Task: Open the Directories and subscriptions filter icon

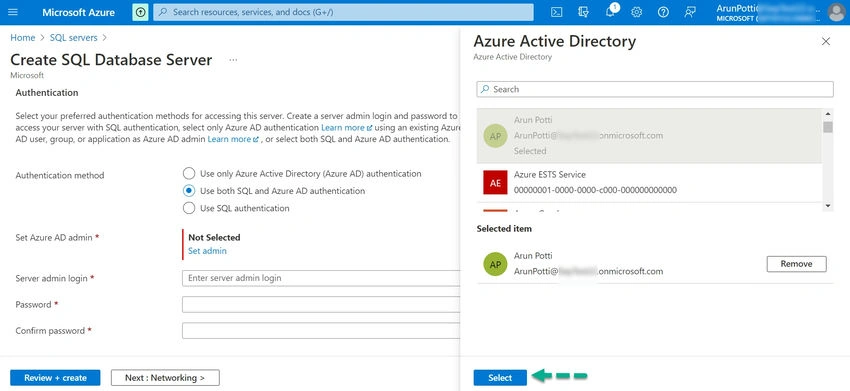Action: tap(583, 12)
